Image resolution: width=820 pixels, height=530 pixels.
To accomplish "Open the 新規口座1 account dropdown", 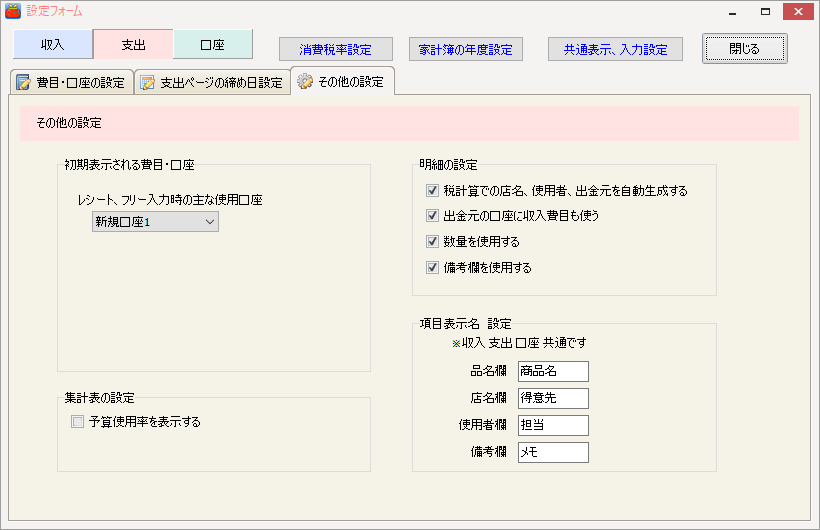I will [155, 222].
